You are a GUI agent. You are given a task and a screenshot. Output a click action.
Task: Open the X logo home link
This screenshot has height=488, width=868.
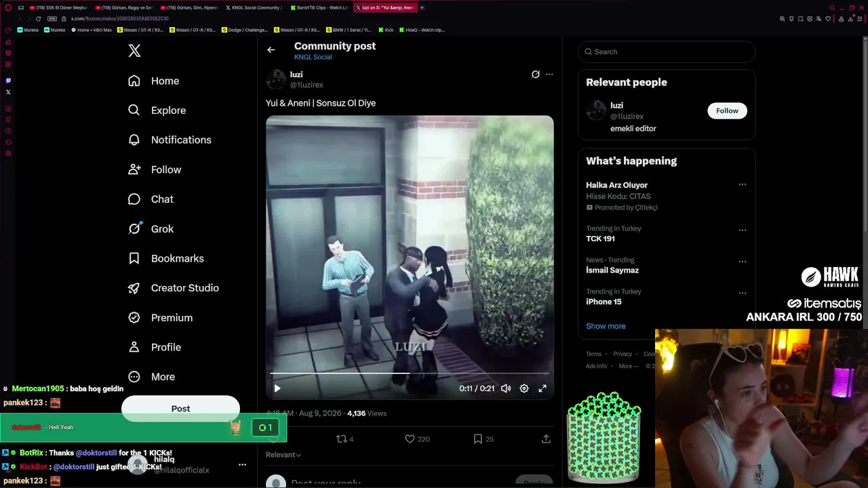point(134,51)
